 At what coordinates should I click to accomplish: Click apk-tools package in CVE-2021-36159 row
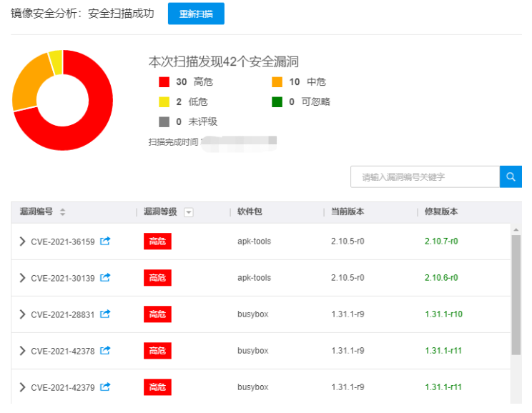coord(254,242)
